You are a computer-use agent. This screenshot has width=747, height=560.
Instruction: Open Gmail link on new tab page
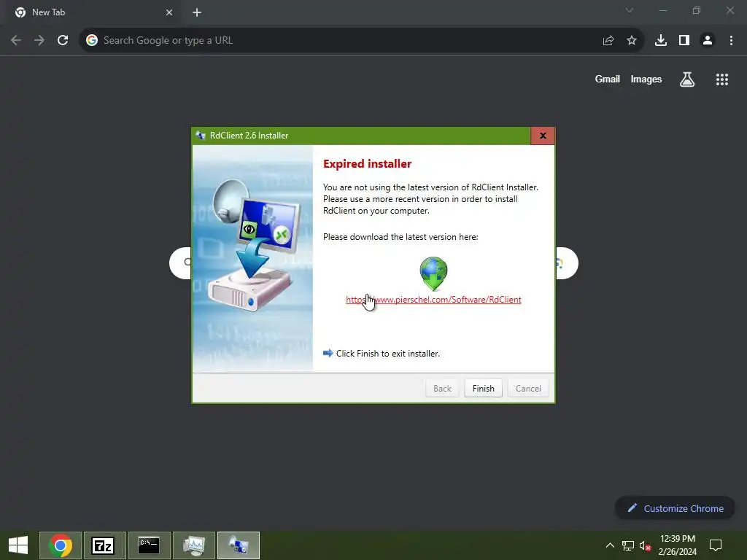[608, 79]
